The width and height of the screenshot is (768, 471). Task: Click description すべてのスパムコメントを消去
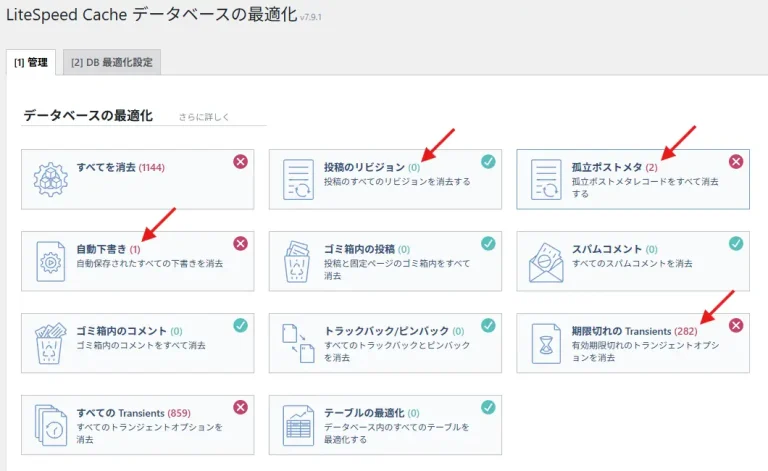(x=632, y=263)
